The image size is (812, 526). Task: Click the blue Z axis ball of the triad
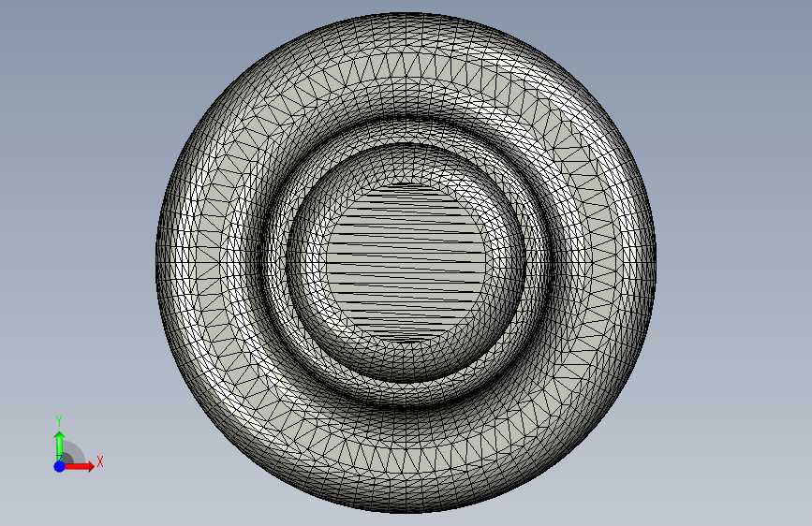(59, 466)
